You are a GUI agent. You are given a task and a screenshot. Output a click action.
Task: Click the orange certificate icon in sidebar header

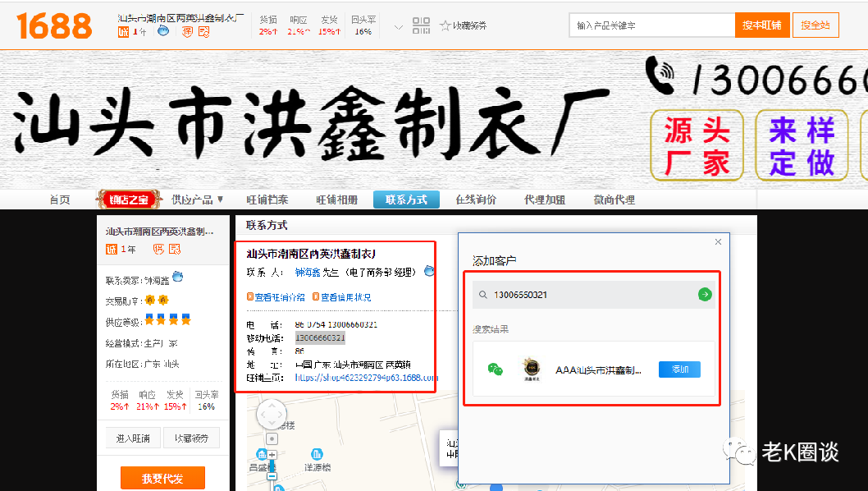click(175, 250)
